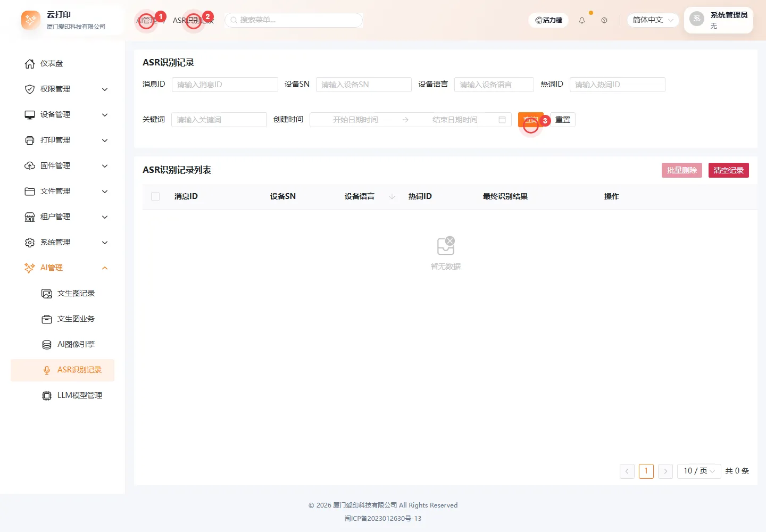The height and width of the screenshot is (532, 766).
Task: Focus the 设备语言 input field
Action: (494, 85)
